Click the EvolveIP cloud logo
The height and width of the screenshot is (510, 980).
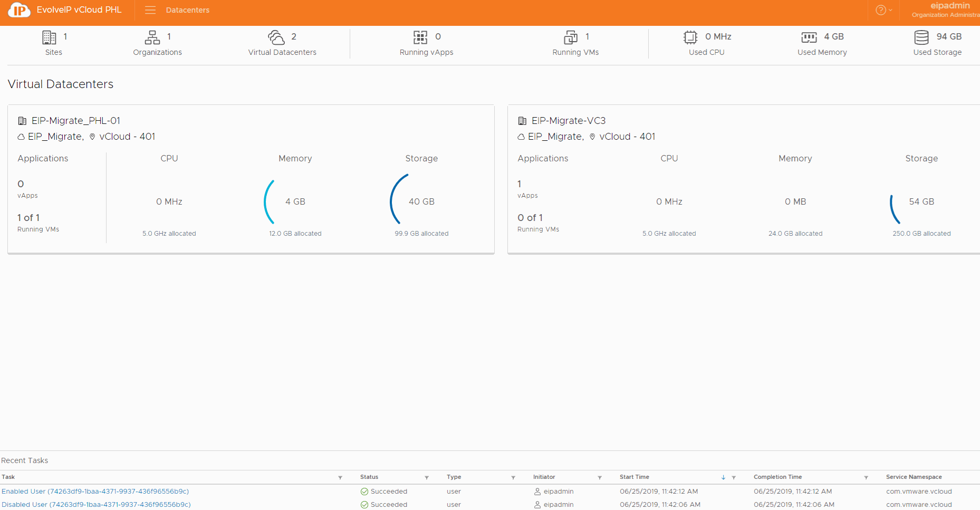20,10
